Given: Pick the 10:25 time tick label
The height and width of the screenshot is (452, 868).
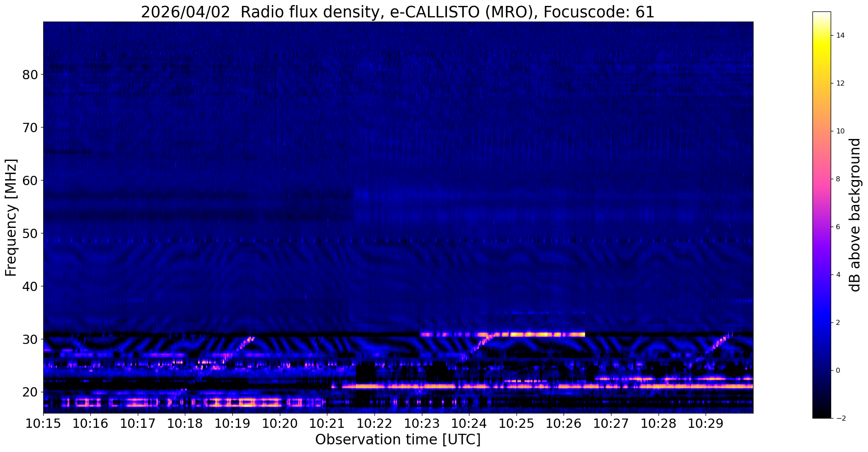Looking at the screenshot, I should (516, 424).
